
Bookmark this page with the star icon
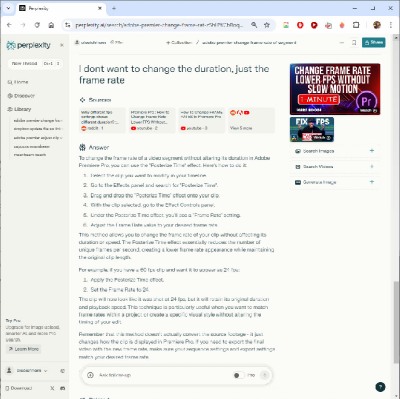267,25
